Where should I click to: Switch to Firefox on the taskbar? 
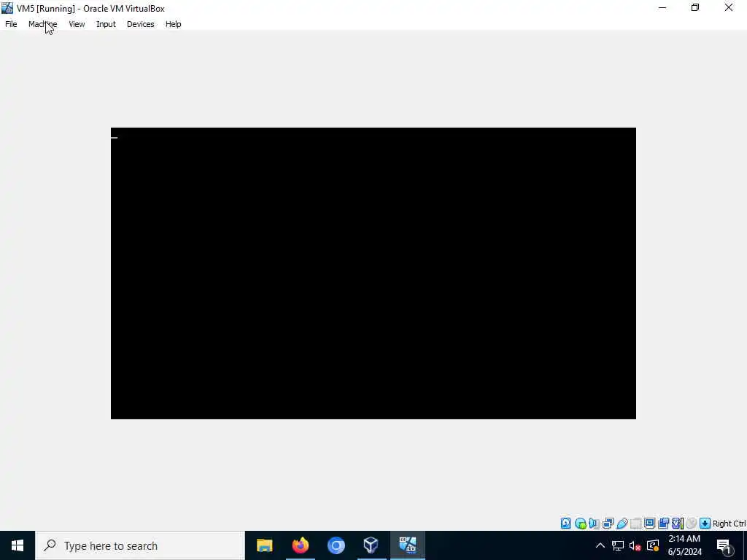[300, 545]
